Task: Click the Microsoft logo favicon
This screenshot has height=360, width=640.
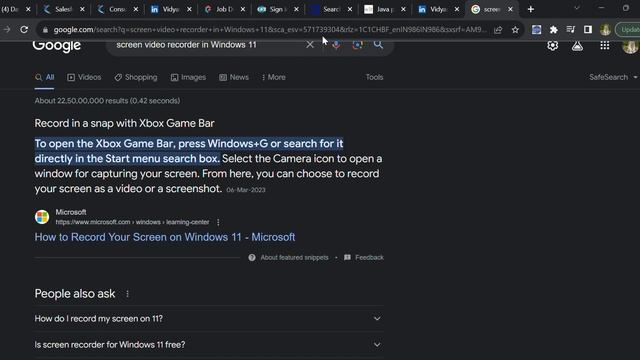Action: 42,217
